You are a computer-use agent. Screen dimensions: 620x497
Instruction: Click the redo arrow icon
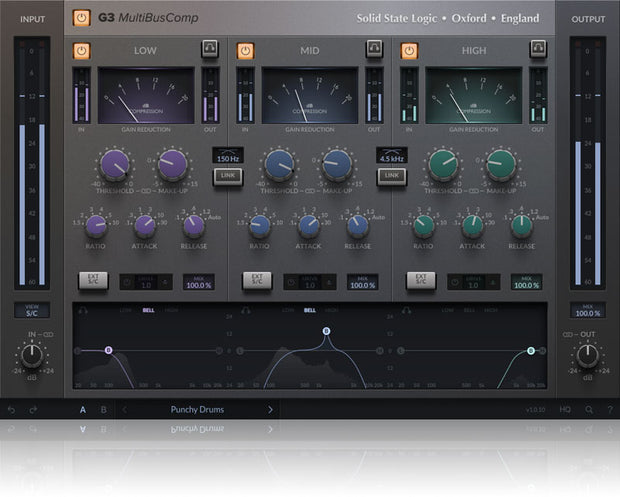34,410
